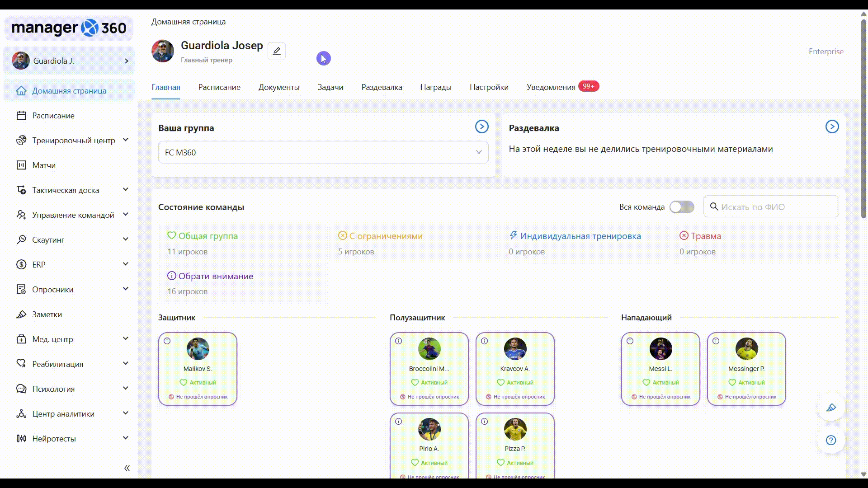This screenshot has width=868, height=488.
Task: Collapse sidebar with double chevron icon
Action: click(x=127, y=468)
